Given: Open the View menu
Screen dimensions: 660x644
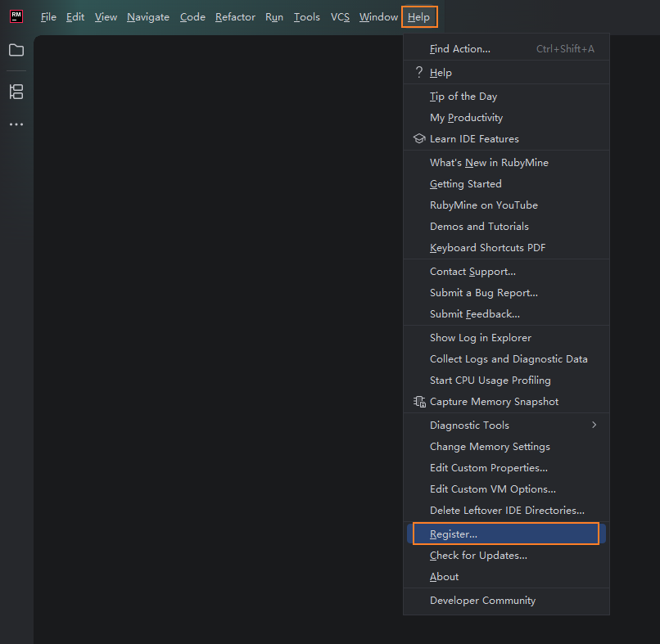Looking at the screenshot, I should click(x=106, y=17).
